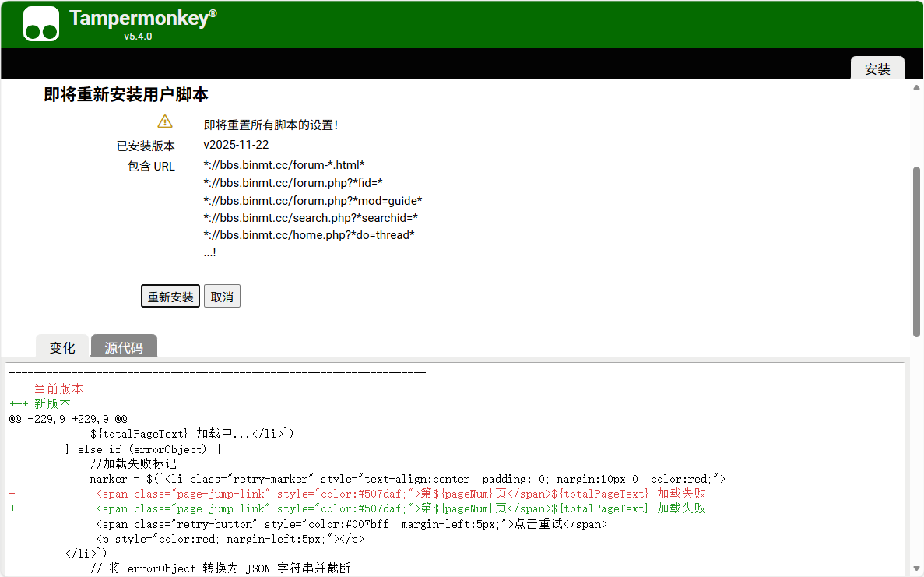Click the 包含 URL label
924x577 pixels.
click(151, 166)
